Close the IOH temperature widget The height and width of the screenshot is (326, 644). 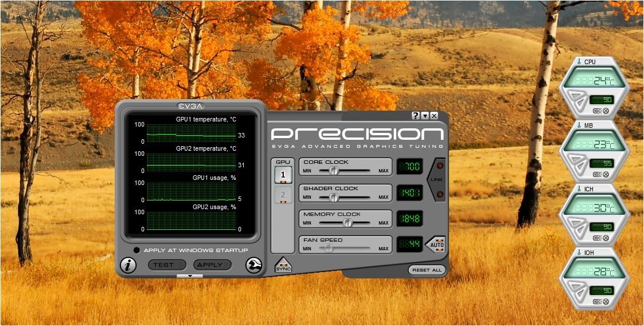pos(606,301)
